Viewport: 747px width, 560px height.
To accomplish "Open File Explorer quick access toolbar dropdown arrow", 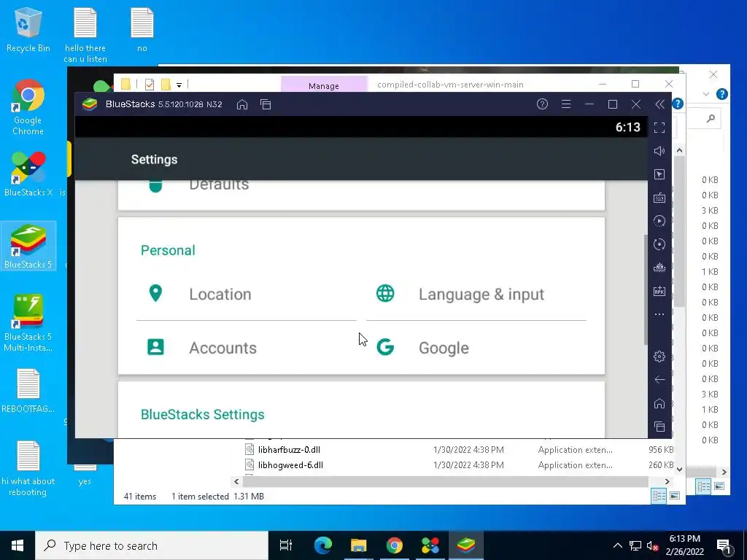I will (179, 85).
